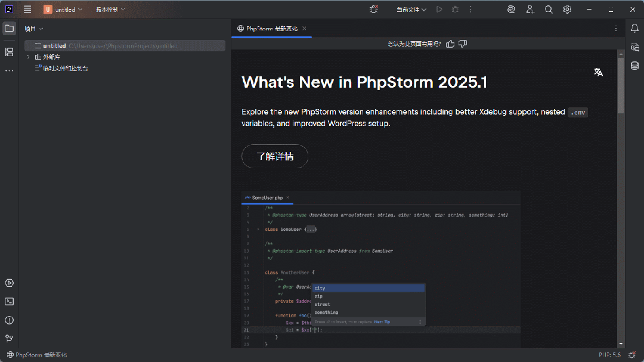Open the AI Assistant swirl icon
The width and height of the screenshot is (644, 362).
511,9
